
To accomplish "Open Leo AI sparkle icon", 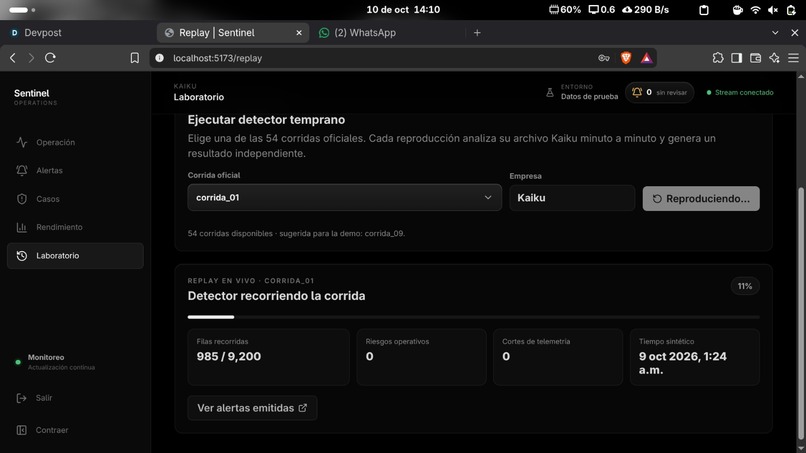I will point(774,58).
